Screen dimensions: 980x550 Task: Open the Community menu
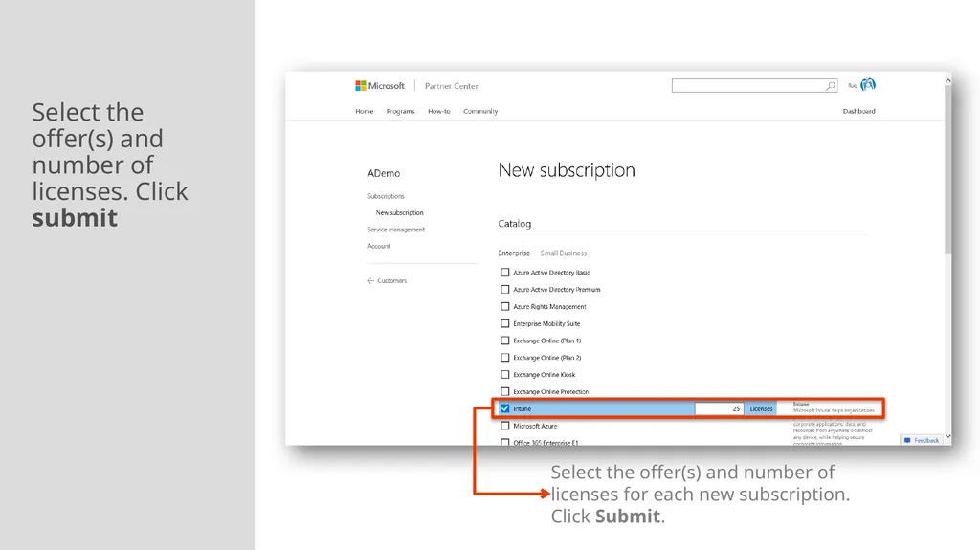(x=480, y=111)
